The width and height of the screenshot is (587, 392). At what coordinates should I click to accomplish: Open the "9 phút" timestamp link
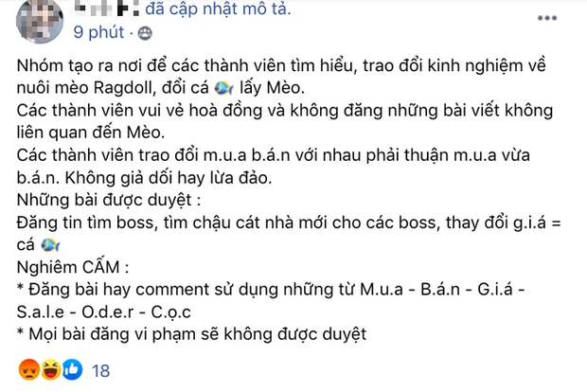click(x=98, y=32)
